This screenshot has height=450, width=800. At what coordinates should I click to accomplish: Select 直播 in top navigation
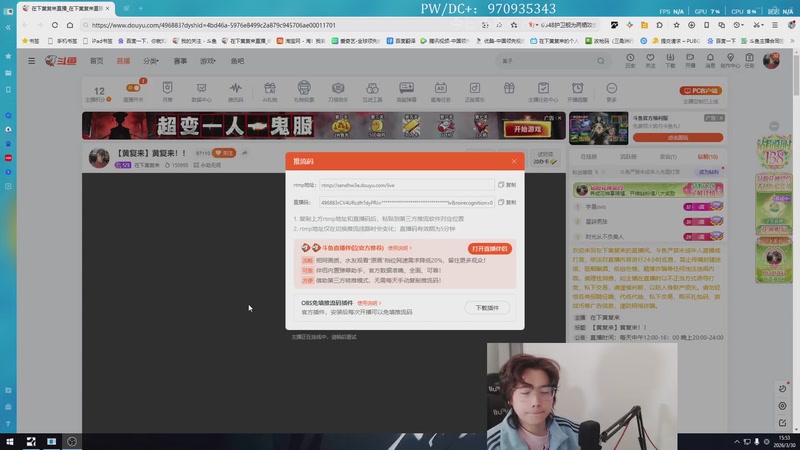coord(123,61)
